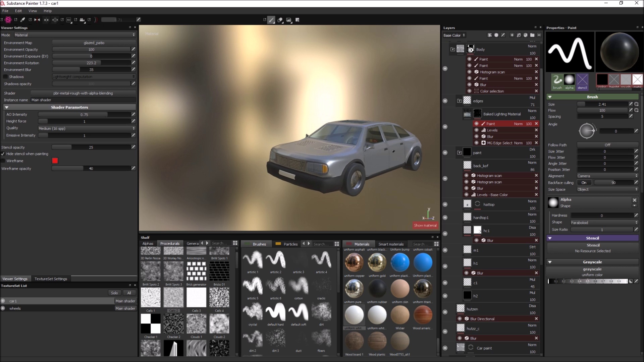
Task: Click the red Wireframe color swatch
Action: (x=55, y=161)
